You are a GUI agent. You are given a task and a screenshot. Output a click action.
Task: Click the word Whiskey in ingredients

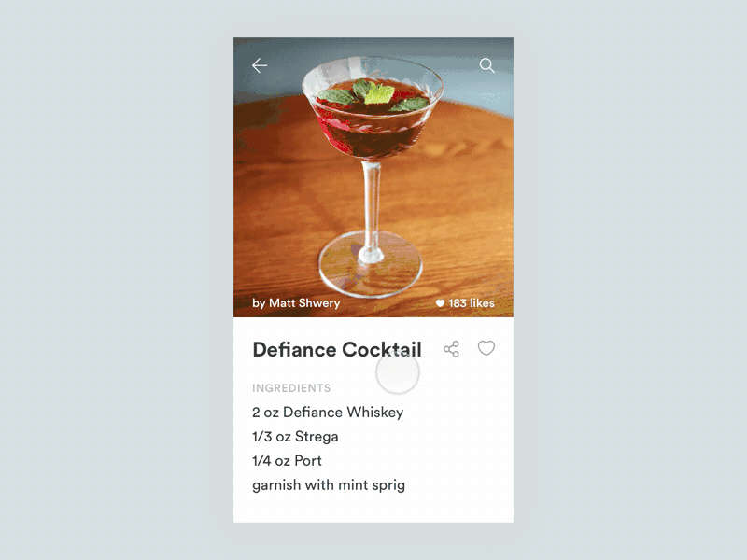pos(375,413)
